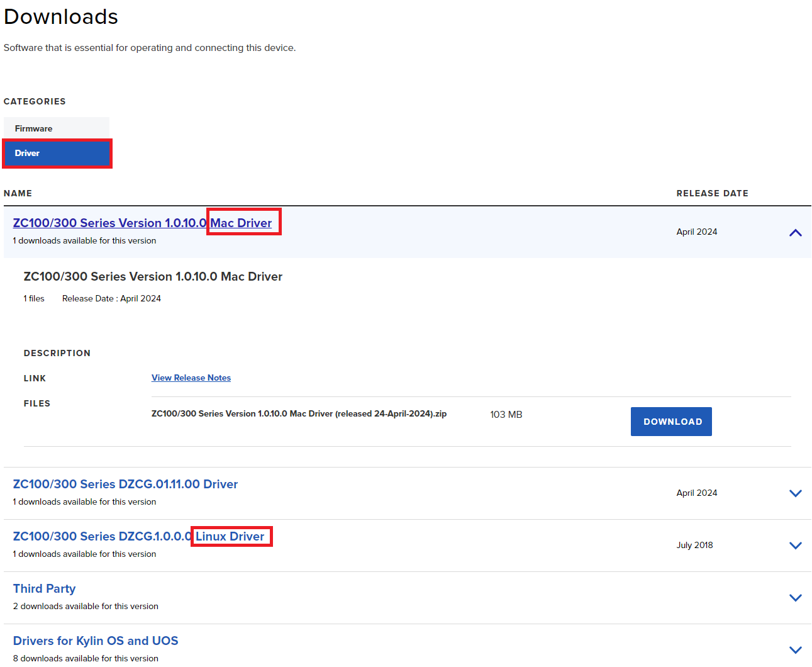Click the Mac Driver zip file name
Viewport: 812px width, 667px height.
tap(299, 413)
